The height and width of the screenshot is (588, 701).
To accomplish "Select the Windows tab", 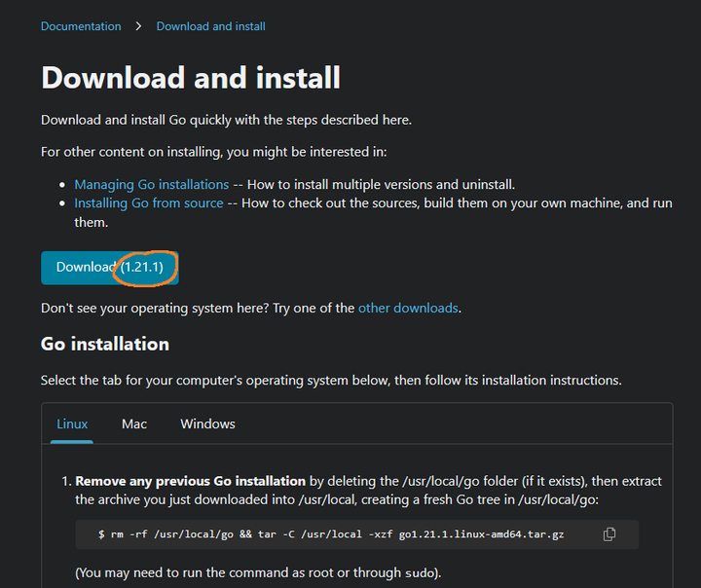I will click(x=207, y=424).
